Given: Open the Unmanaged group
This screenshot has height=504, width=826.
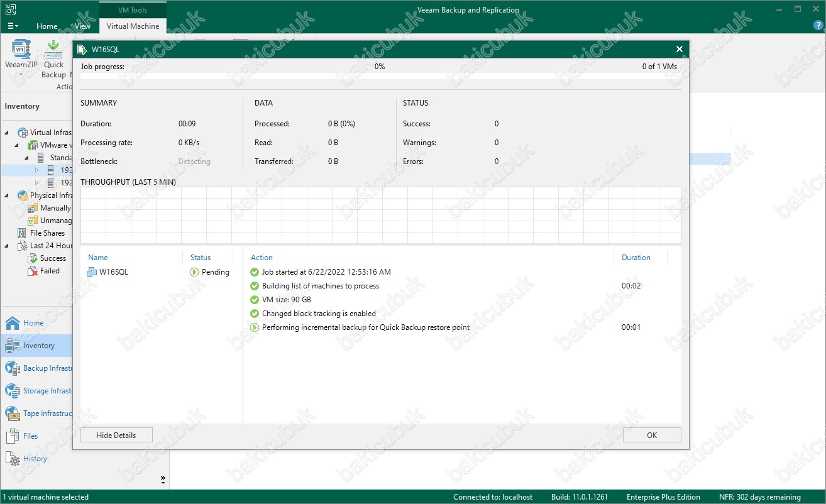Looking at the screenshot, I should (50, 221).
